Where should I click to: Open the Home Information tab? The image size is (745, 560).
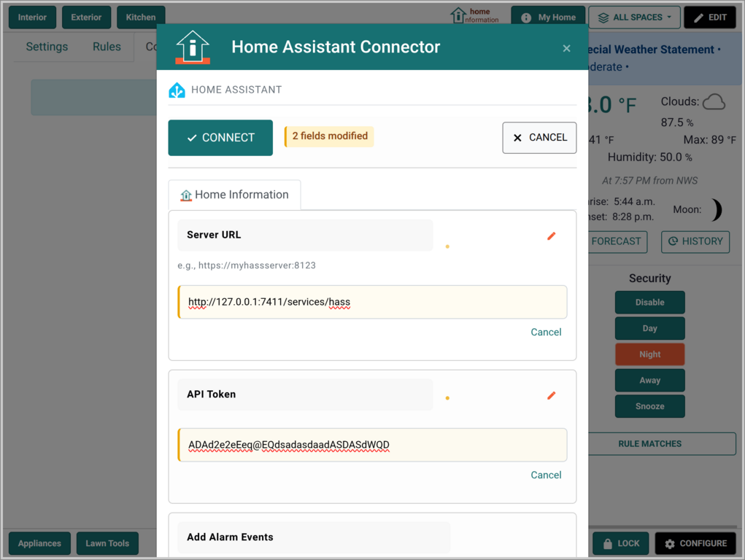[x=235, y=195]
